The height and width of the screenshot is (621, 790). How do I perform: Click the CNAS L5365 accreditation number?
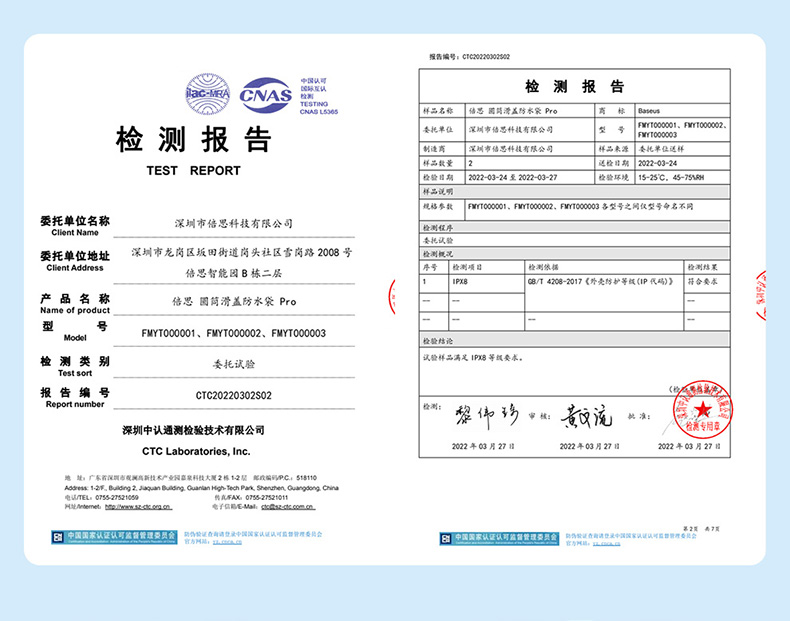pyautogui.click(x=319, y=112)
